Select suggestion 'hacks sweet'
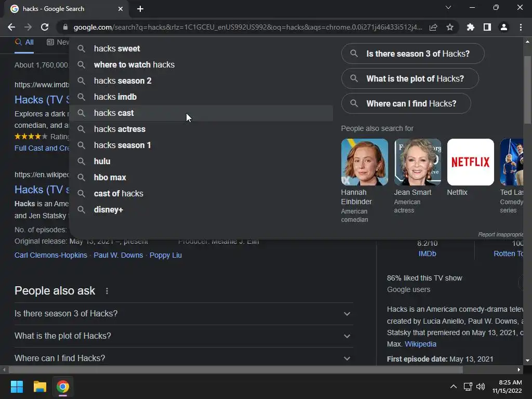532x399 pixels. pyautogui.click(x=201, y=48)
